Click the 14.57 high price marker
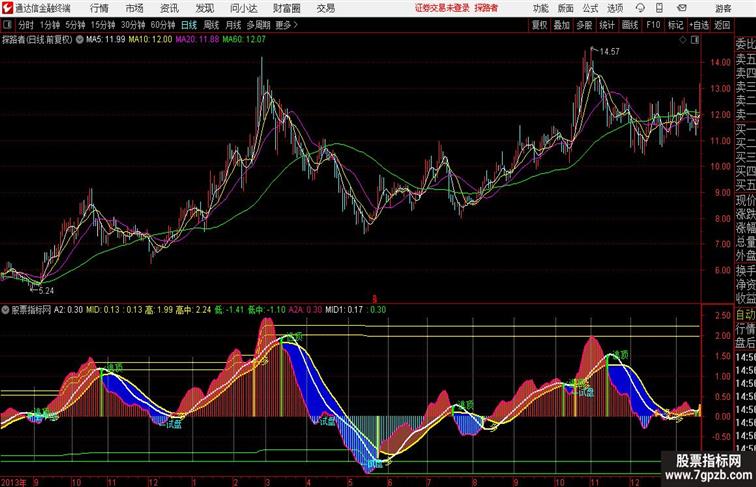756x487 pixels. pyautogui.click(x=609, y=51)
